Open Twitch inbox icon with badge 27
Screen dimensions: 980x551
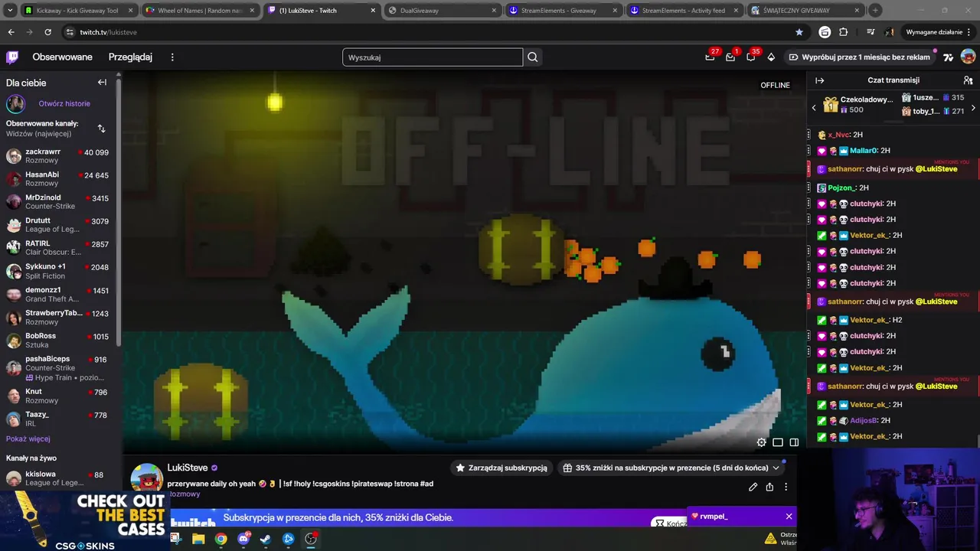tap(710, 57)
